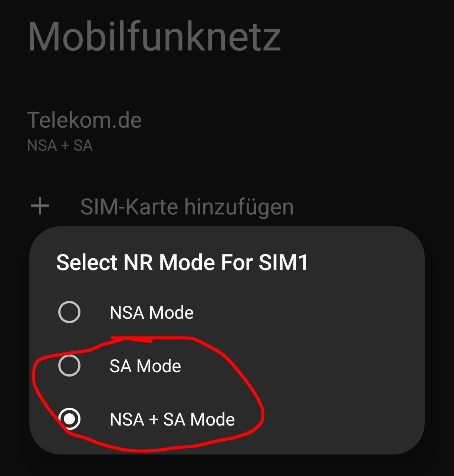Select the NSA Mode radio button

point(69,312)
